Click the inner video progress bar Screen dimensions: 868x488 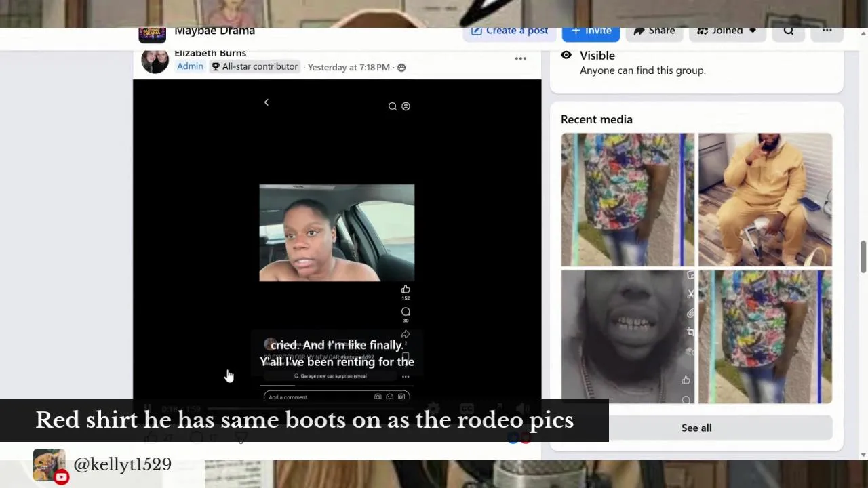click(336, 386)
